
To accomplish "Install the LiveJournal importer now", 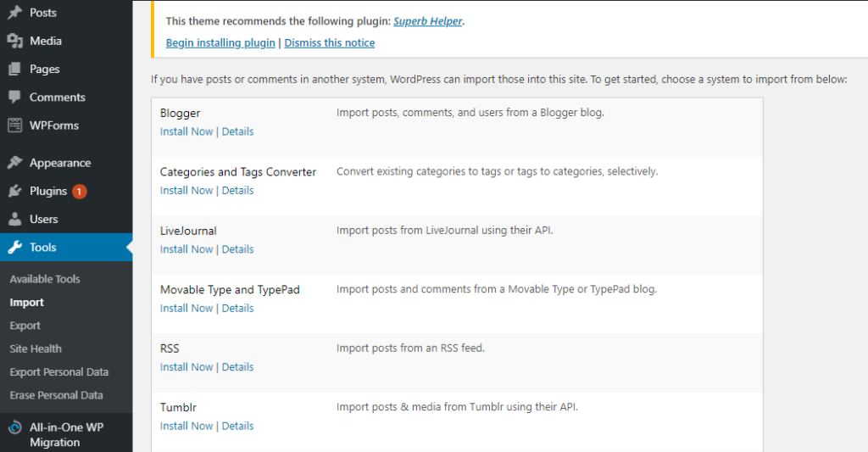I will tap(186, 249).
